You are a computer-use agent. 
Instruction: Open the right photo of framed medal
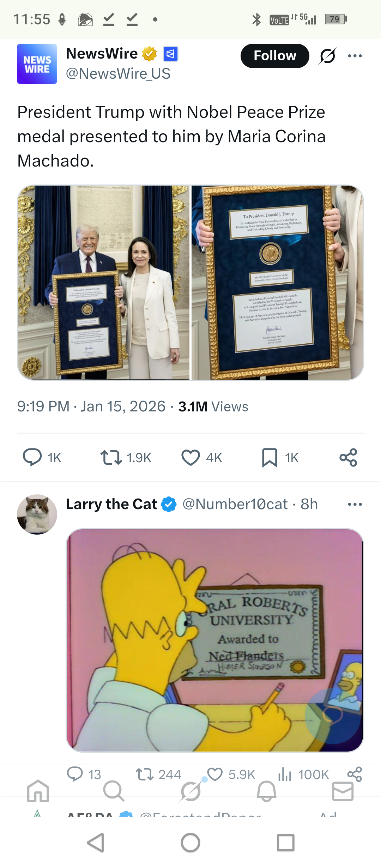tap(278, 283)
